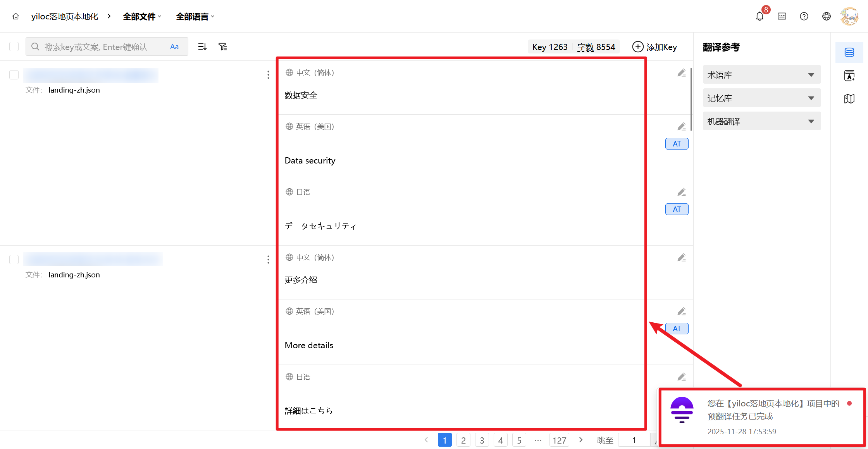Select the database icon in right sidebar
This screenshot has height=449, width=868.
tap(849, 52)
